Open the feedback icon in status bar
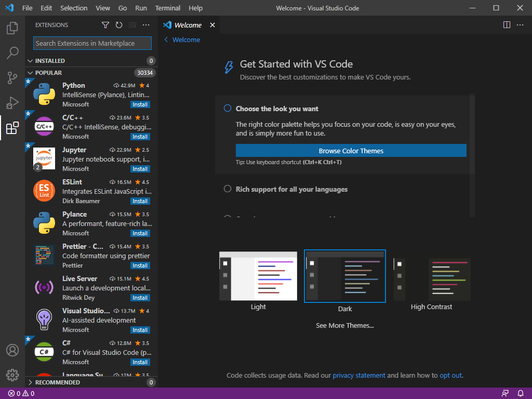This screenshot has width=532, height=399. pyautogui.click(x=505, y=394)
